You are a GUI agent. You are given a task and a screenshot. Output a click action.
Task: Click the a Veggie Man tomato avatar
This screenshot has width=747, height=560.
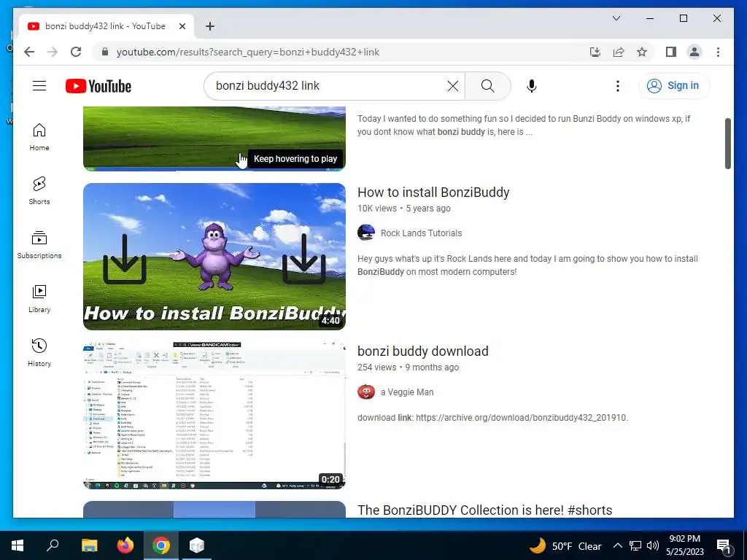[x=366, y=392]
